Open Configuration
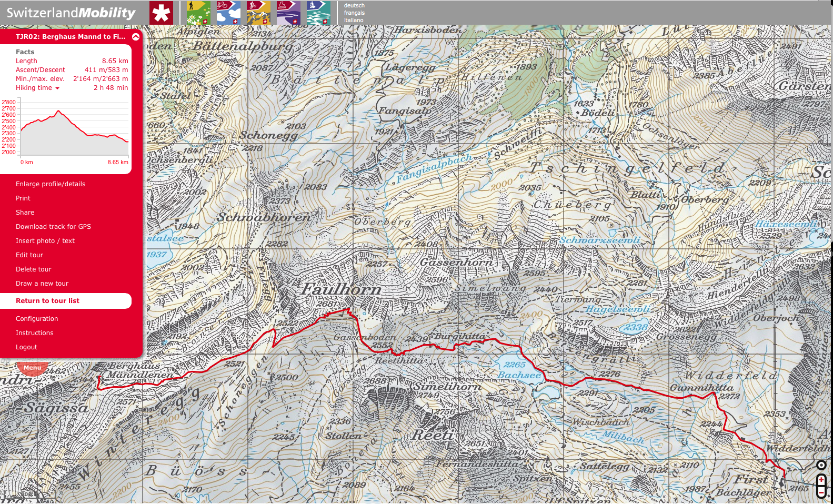The image size is (833, 504). pos(37,319)
